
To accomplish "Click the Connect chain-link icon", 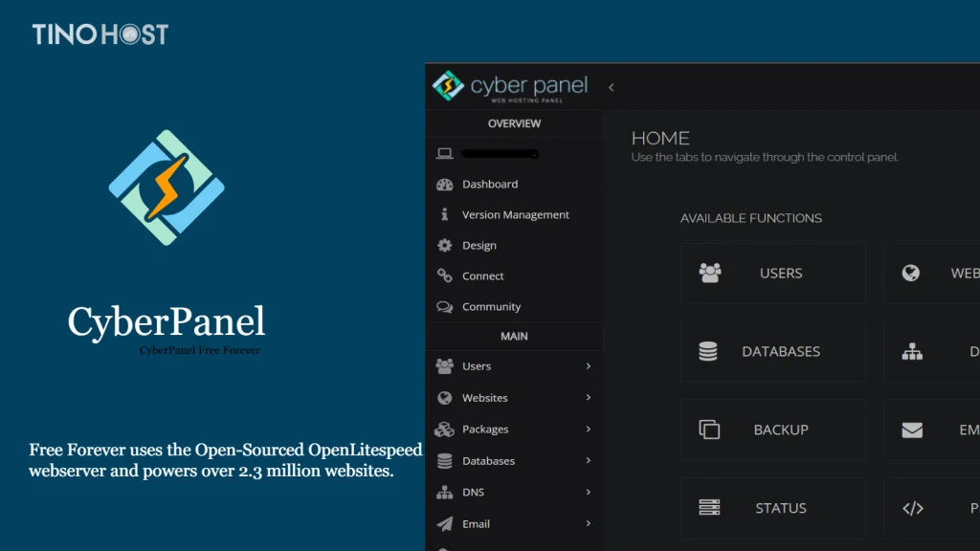I will (444, 275).
